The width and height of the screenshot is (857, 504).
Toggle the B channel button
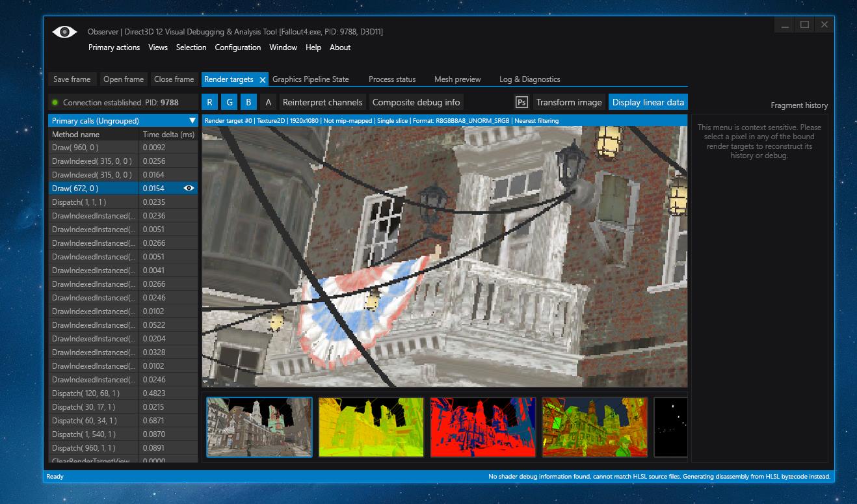[248, 102]
